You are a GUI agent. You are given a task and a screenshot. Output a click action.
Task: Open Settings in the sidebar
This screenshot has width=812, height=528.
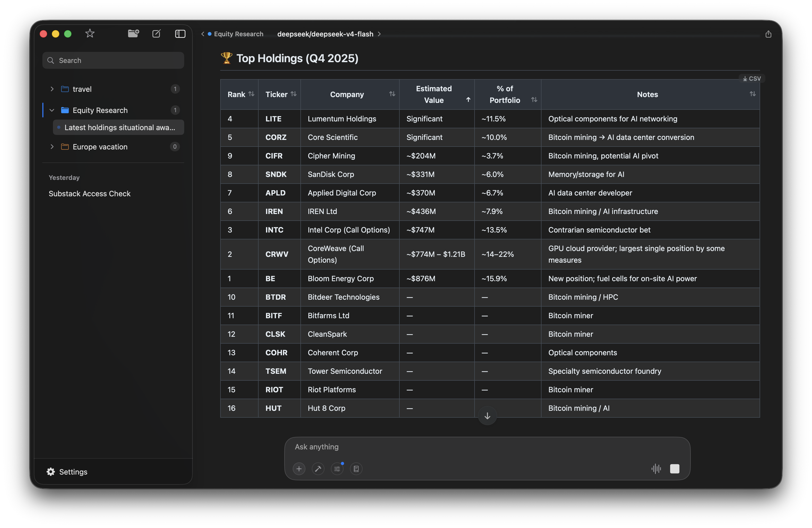pyautogui.click(x=67, y=472)
